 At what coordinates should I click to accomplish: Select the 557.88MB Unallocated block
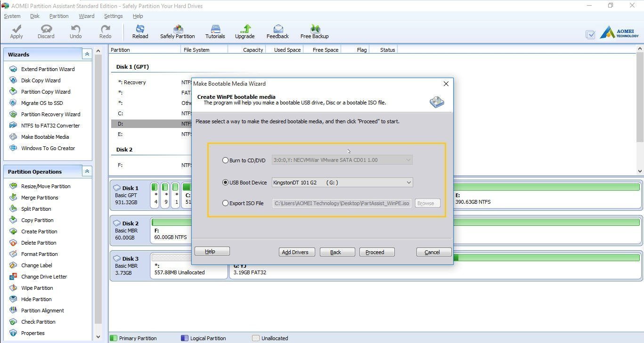(x=189, y=266)
